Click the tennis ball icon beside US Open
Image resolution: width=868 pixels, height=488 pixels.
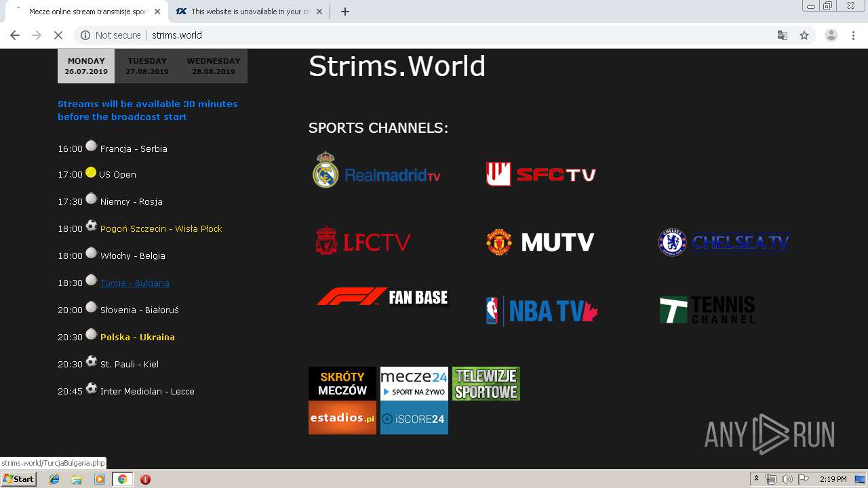point(91,172)
